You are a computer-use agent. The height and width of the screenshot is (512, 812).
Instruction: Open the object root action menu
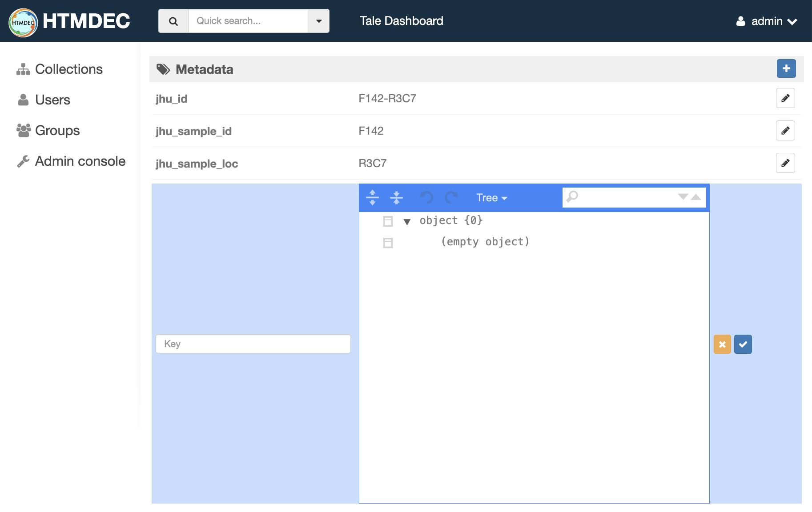pyautogui.click(x=388, y=221)
